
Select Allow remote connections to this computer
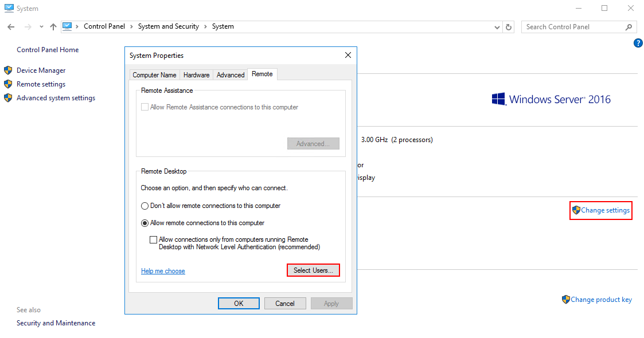click(x=145, y=223)
